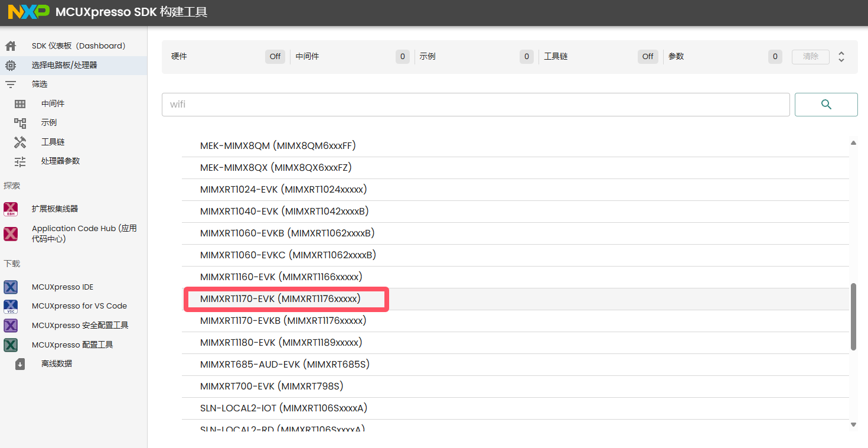The width and height of the screenshot is (868, 448).
Task: Open MCUXpresso IDE download link
Action: click(x=63, y=287)
